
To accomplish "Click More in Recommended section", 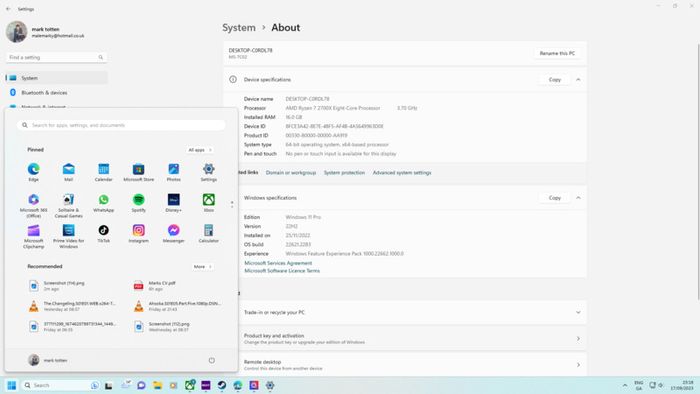I will pos(202,266).
